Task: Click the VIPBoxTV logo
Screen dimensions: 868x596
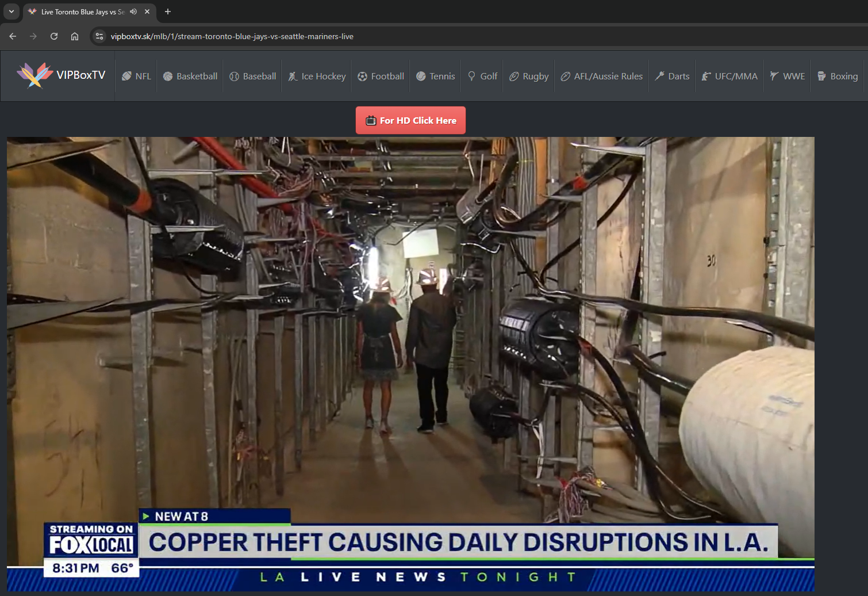Action: 61,75
